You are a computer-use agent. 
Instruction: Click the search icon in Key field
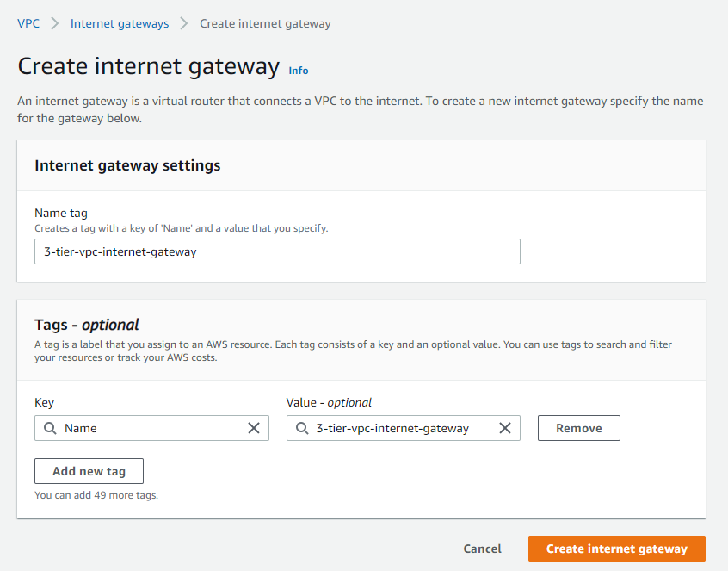coord(50,428)
